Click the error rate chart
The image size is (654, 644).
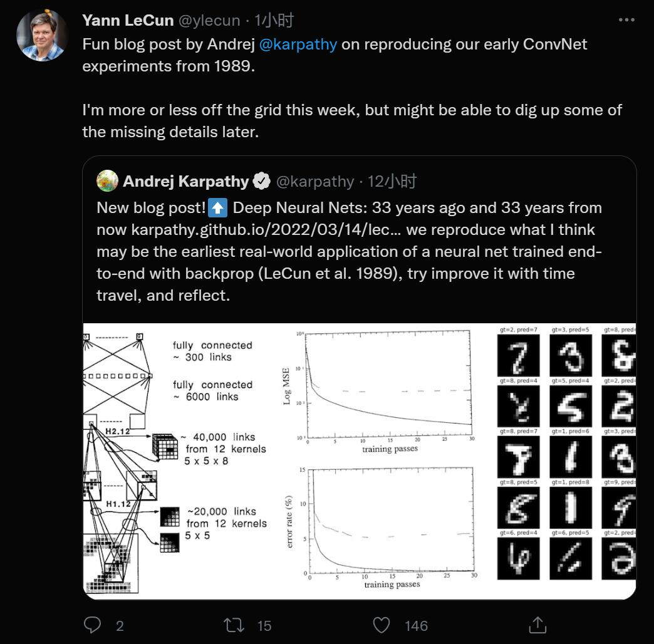tap(382, 526)
